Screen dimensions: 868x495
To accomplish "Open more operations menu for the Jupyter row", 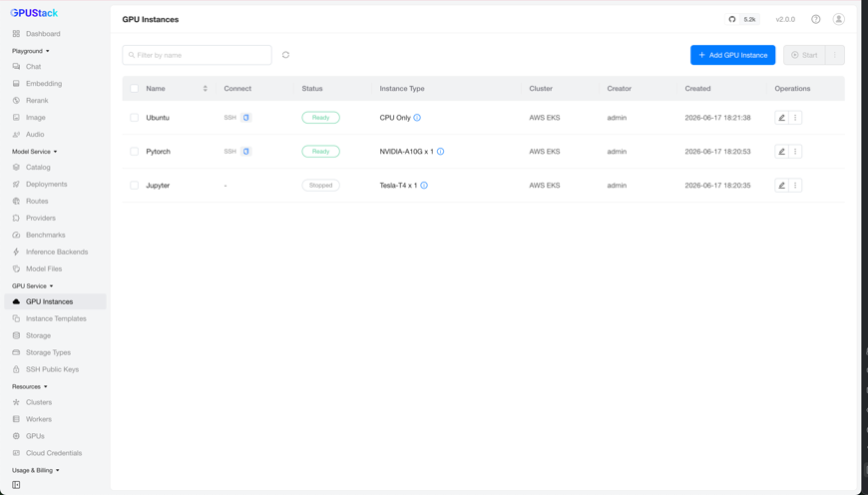I will tap(795, 186).
